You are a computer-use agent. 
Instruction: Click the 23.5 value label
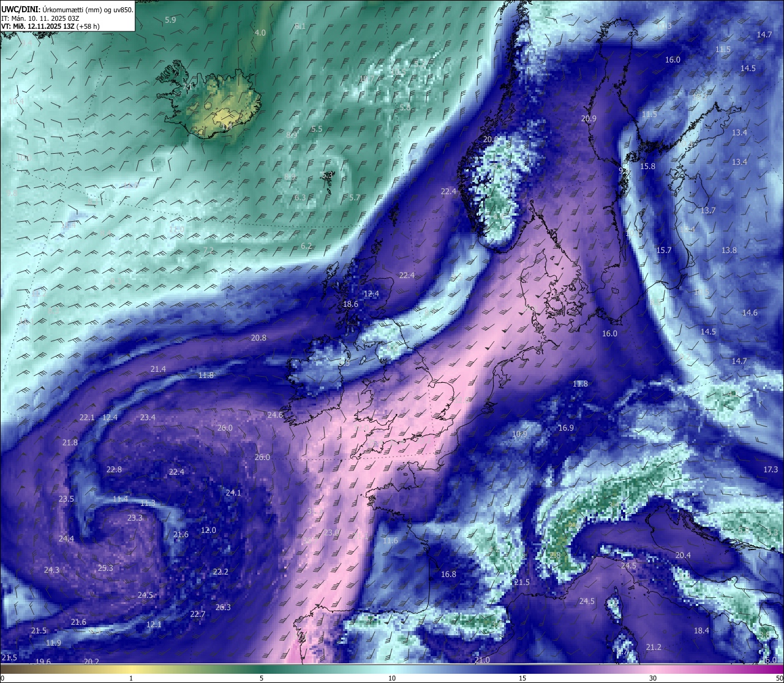coord(66,499)
